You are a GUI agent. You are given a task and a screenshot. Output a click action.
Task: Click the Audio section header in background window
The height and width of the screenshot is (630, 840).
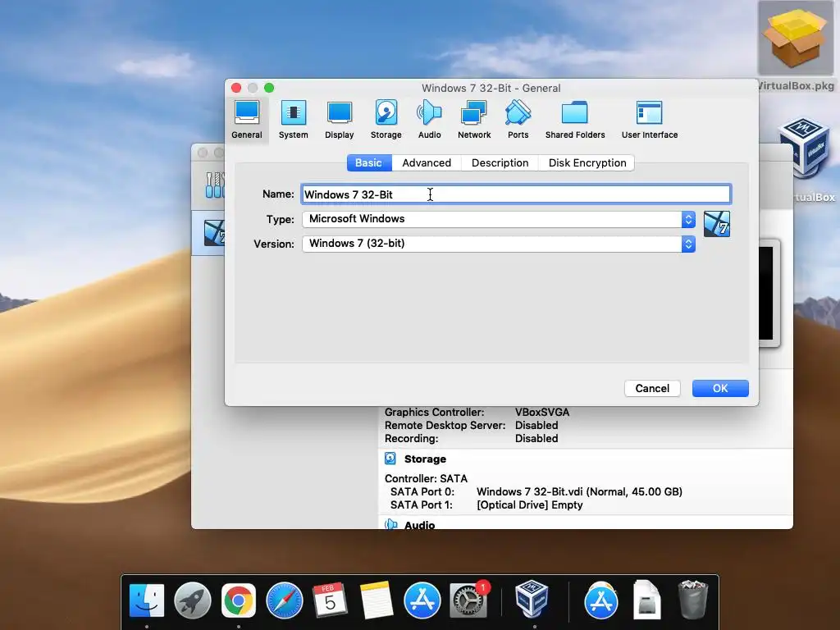tap(419, 525)
